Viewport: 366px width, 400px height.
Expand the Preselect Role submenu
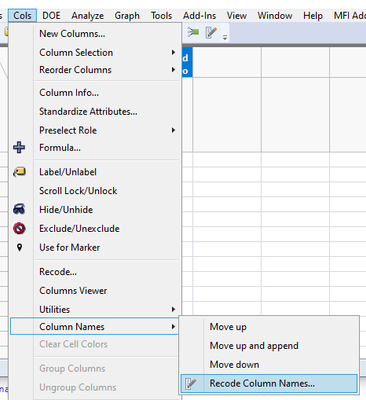(x=95, y=130)
